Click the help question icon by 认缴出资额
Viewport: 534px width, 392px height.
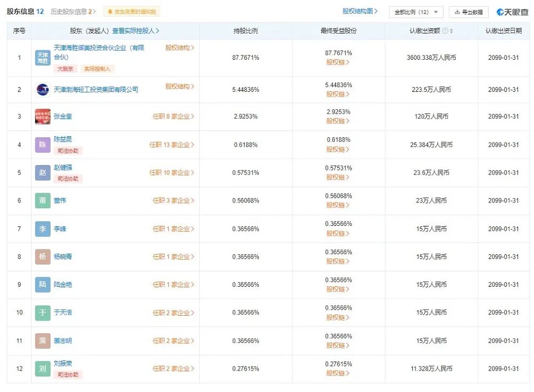[445, 31]
